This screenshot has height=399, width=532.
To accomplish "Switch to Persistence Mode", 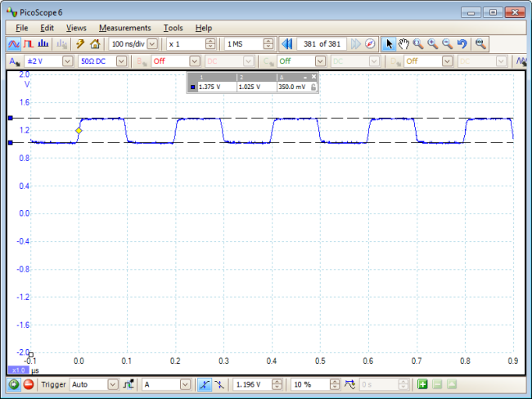I will (x=29, y=44).
